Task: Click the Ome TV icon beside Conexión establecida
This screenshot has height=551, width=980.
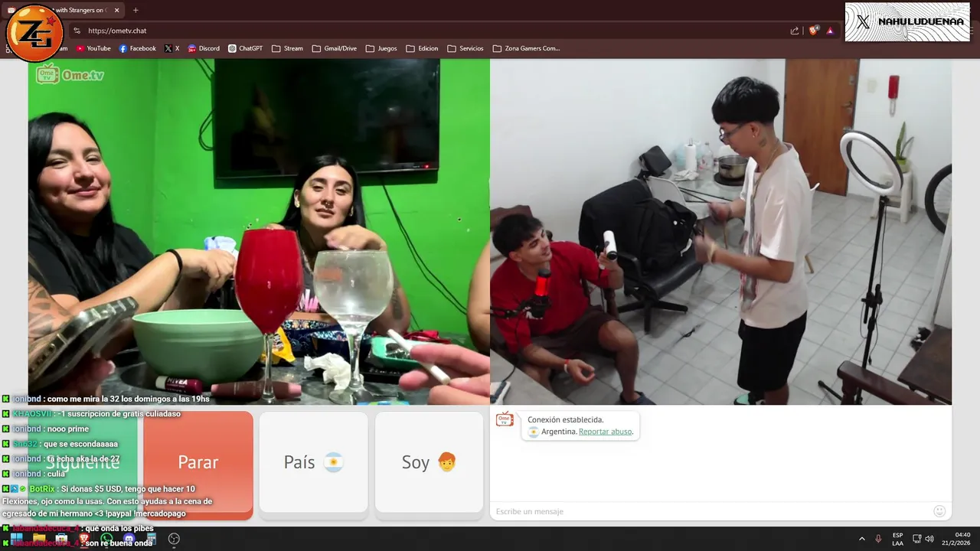Action: point(505,419)
